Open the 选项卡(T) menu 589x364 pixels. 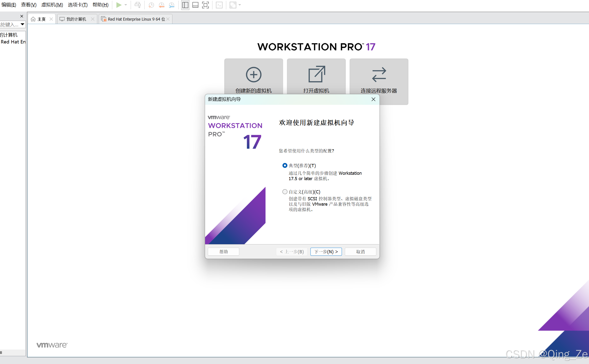78,5
